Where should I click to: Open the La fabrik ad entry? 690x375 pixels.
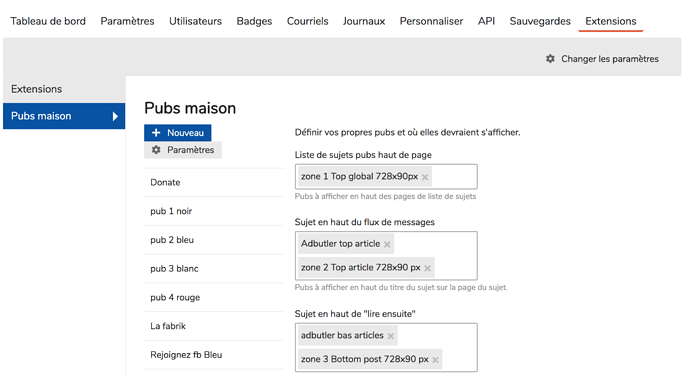[214, 326]
